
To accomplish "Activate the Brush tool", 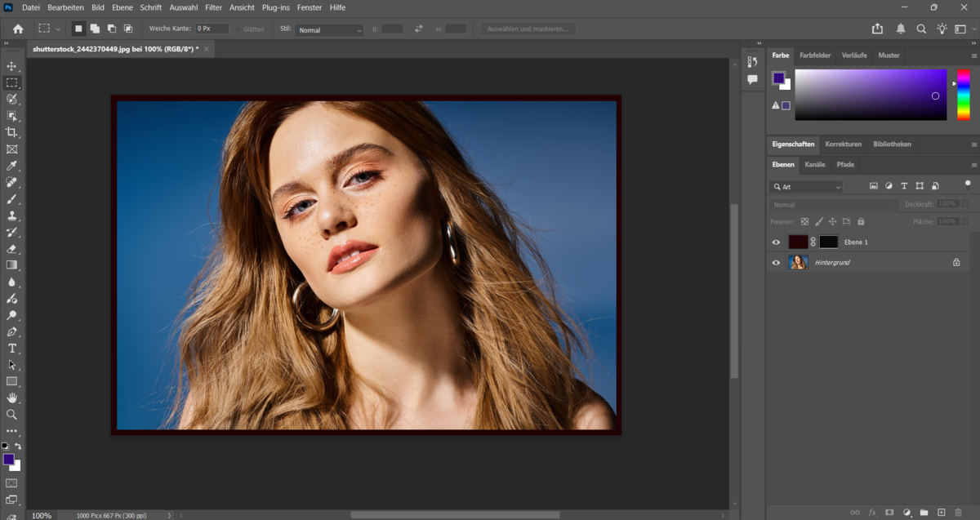I will [x=11, y=199].
